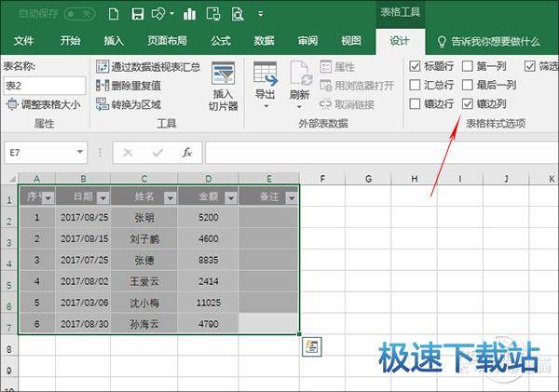Open the 文件 tab
559x392 pixels.
point(24,41)
